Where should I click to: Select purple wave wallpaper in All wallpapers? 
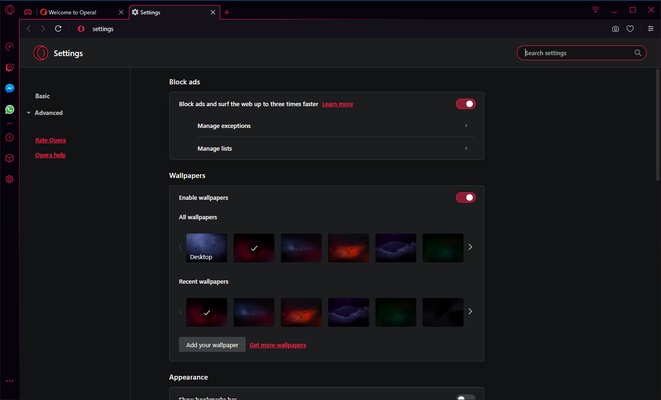coord(395,248)
